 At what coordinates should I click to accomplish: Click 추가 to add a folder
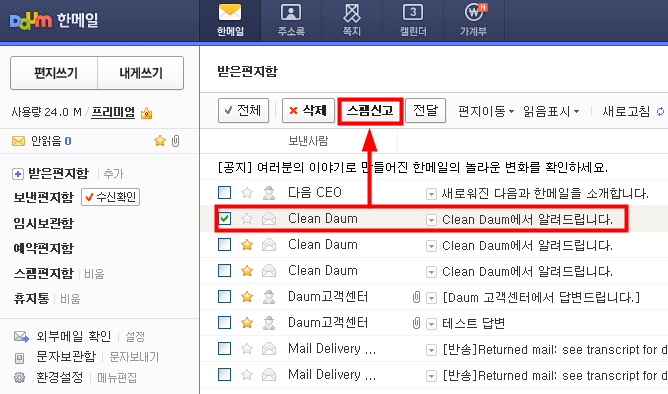113,174
